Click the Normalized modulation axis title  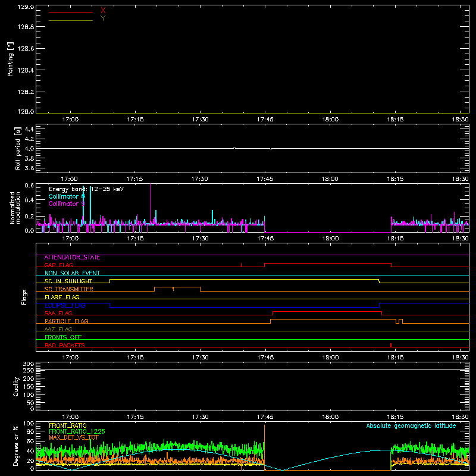click(x=15, y=208)
